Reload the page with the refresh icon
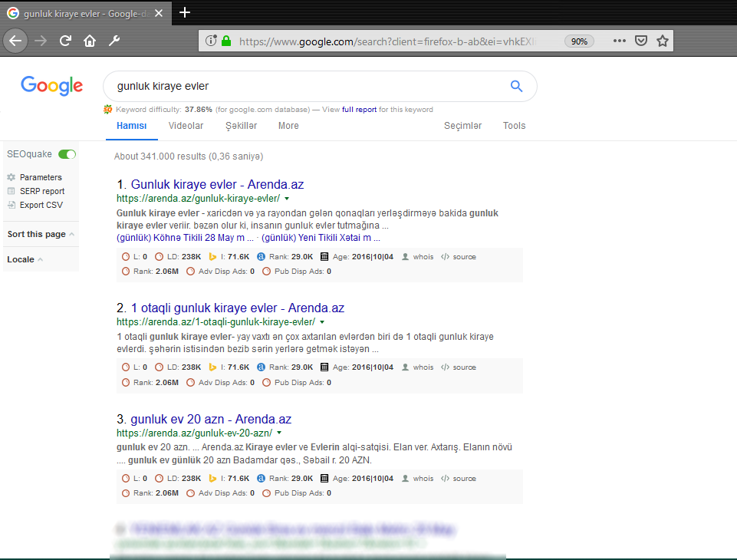 (66, 41)
